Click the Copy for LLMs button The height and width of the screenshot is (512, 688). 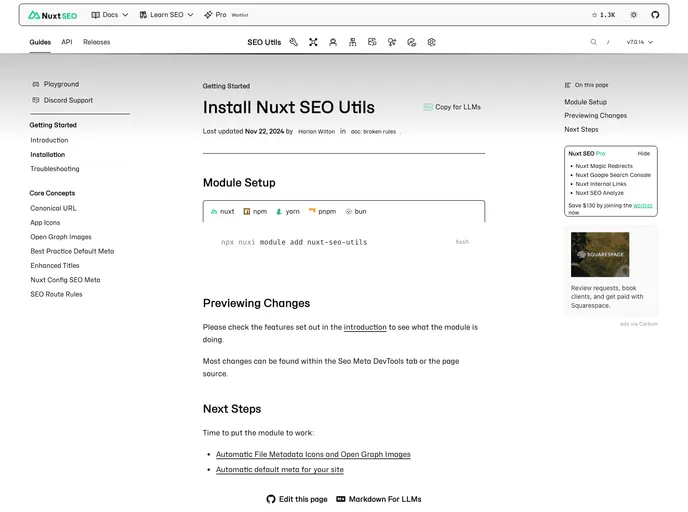(452, 107)
